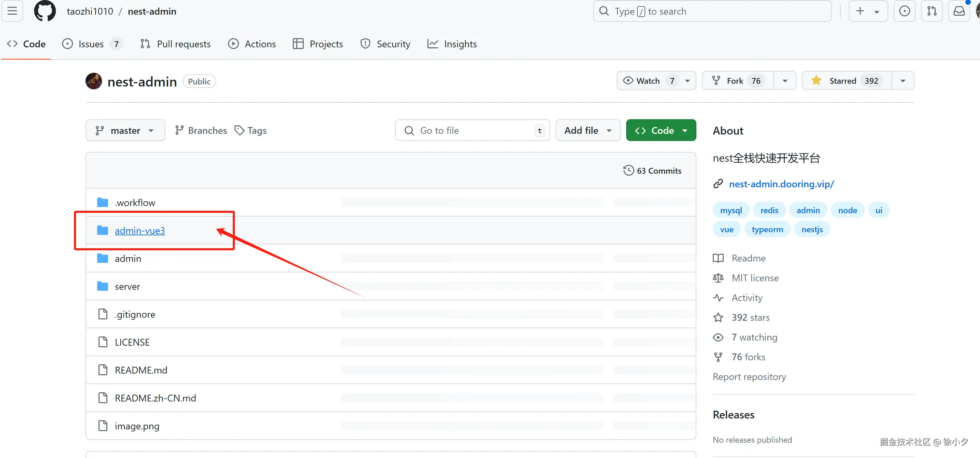Click the 63 Commits history icon
The width and height of the screenshot is (980, 458).
[x=628, y=170]
